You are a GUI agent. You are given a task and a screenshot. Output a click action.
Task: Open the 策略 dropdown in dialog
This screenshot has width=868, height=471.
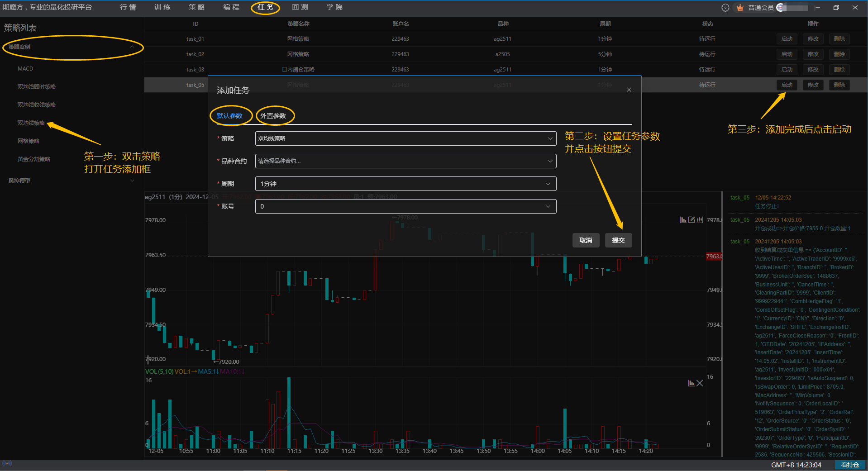pyautogui.click(x=405, y=138)
